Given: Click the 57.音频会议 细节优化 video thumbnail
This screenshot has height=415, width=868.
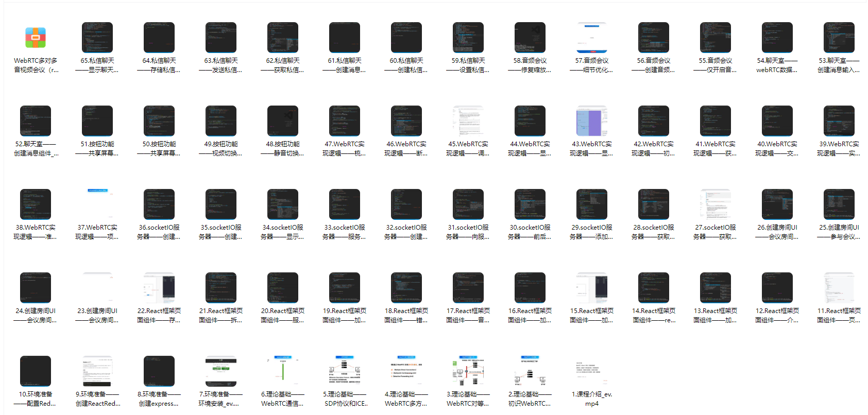Looking at the screenshot, I should tap(591, 38).
